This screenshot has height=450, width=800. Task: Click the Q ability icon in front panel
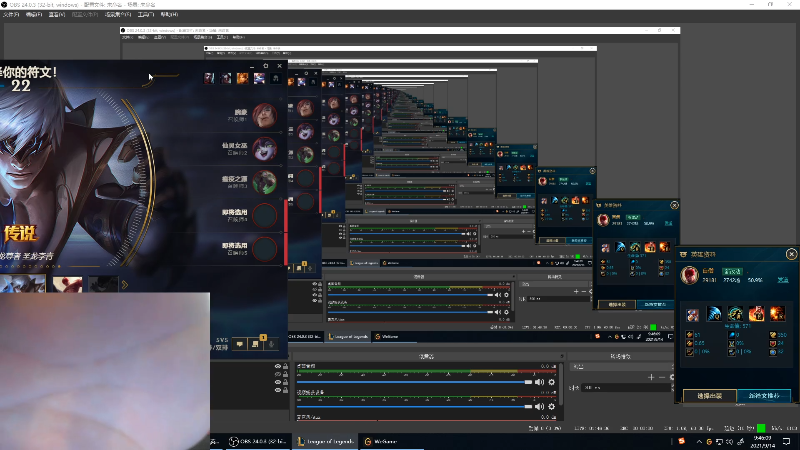click(714, 314)
